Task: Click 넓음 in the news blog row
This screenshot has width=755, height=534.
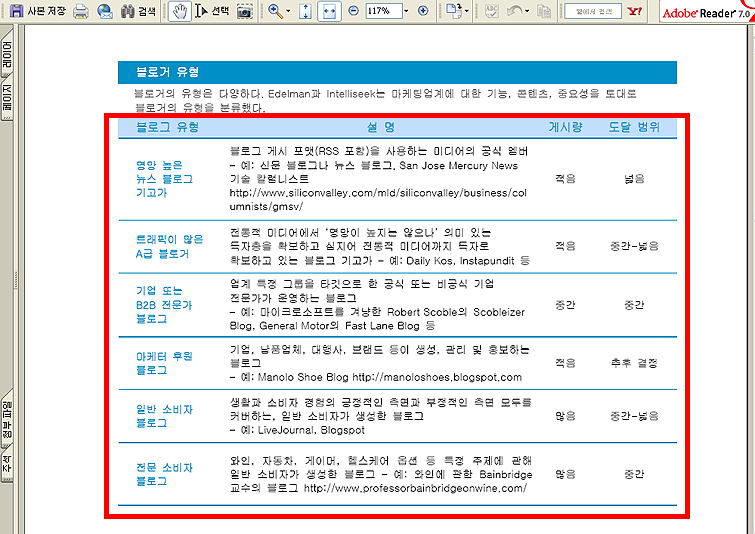Action: pyautogui.click(x=634, y=179)
